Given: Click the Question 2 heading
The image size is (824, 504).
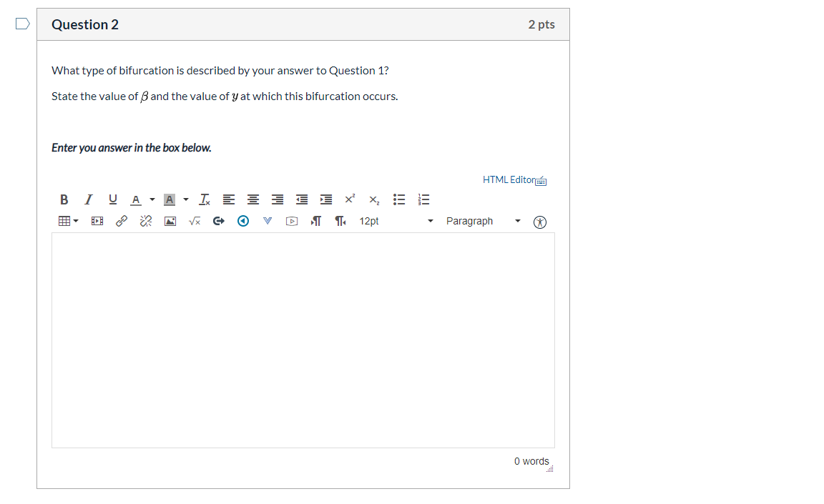Looking at the screenshot, I should click(x=85, y=25).
